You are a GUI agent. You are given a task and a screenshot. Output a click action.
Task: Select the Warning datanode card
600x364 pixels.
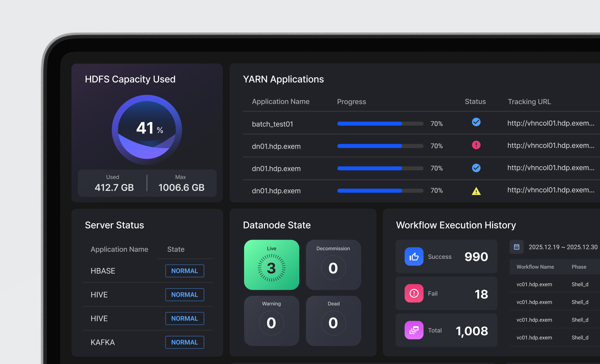[x=271, y=321]
